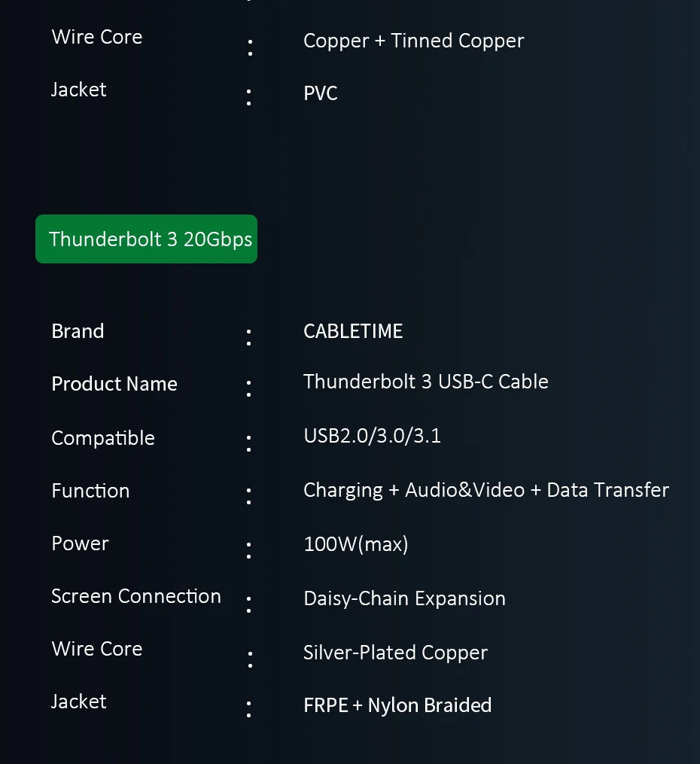Viewport: 700px width, 764px height.
Task: Click the Thunderbolt 3 USB-C Cable text
Action: (x=425, y=382)
